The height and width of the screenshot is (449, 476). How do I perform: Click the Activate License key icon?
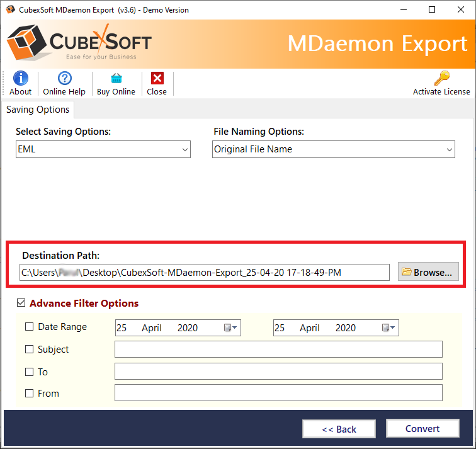(442, 78)
